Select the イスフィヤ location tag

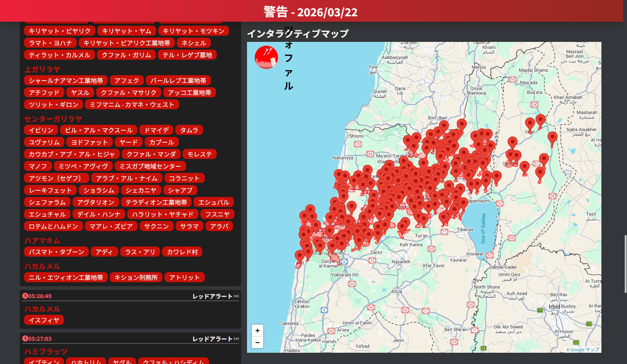pos(44,320)
